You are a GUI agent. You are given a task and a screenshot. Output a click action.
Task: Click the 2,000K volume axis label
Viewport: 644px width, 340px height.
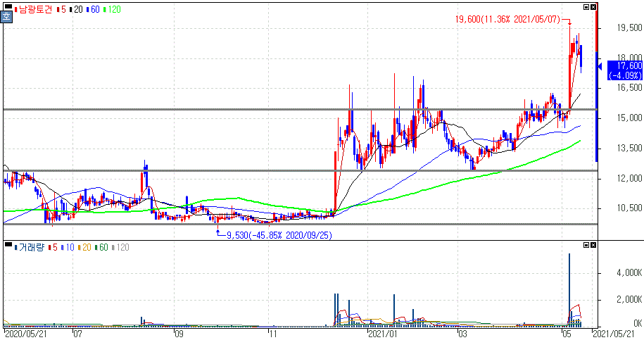coord(630,299)
